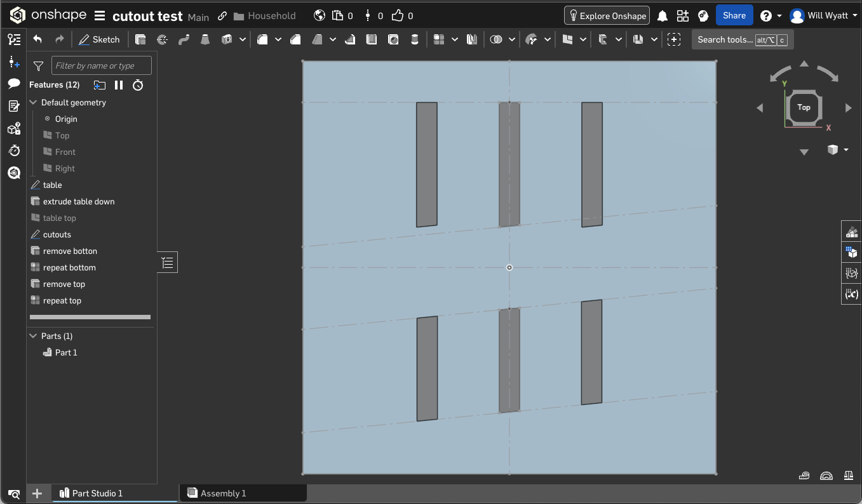Image resolution: width=862 pixels, height=504 pixels.
Task: Toggle the feature list panel icon
Action: point(14,39)
